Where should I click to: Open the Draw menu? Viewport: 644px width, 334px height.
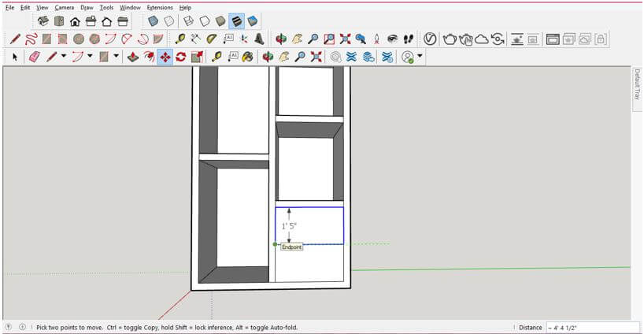coord(87,7)
